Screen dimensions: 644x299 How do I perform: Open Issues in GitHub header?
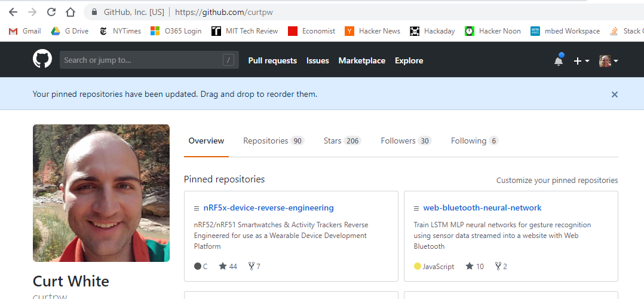[317, 60]
